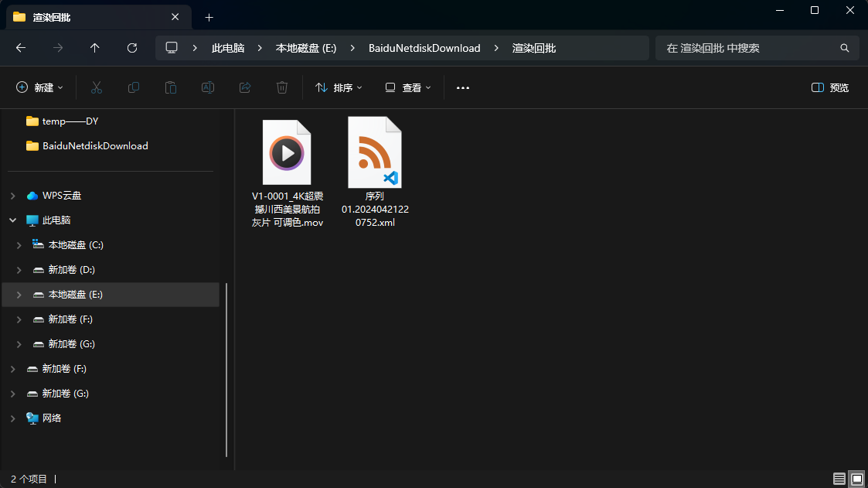Open the 查看 view dropdown
The width and height of the screenshot is (868, 488).
coord(408,87)
